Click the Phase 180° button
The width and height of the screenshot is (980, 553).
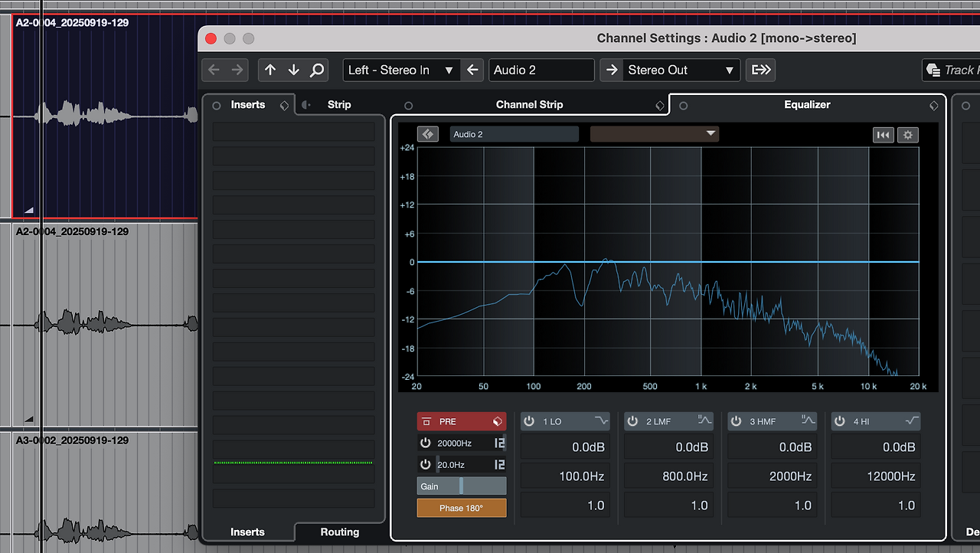(462, 508)
